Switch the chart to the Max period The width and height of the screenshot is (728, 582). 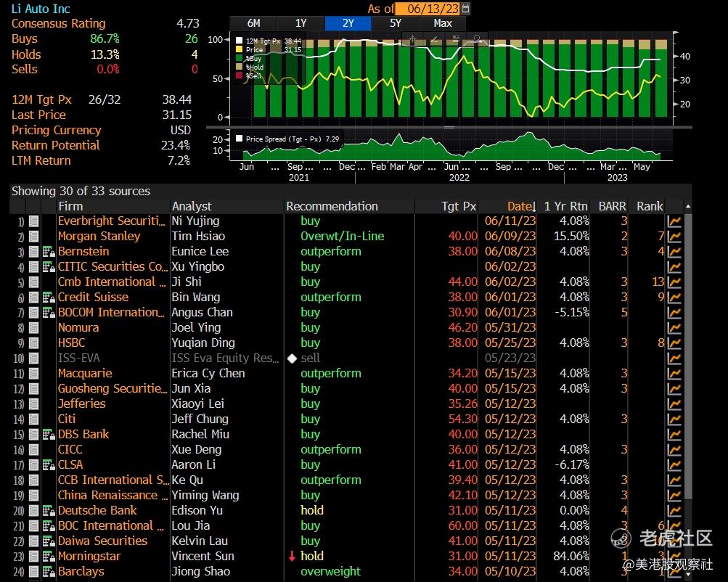443,23
